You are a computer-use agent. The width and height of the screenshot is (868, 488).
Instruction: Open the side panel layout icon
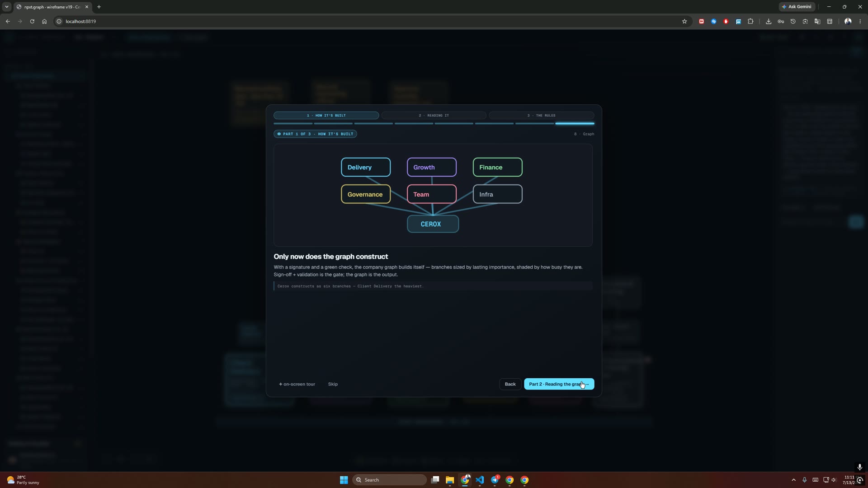click(830, 21)
